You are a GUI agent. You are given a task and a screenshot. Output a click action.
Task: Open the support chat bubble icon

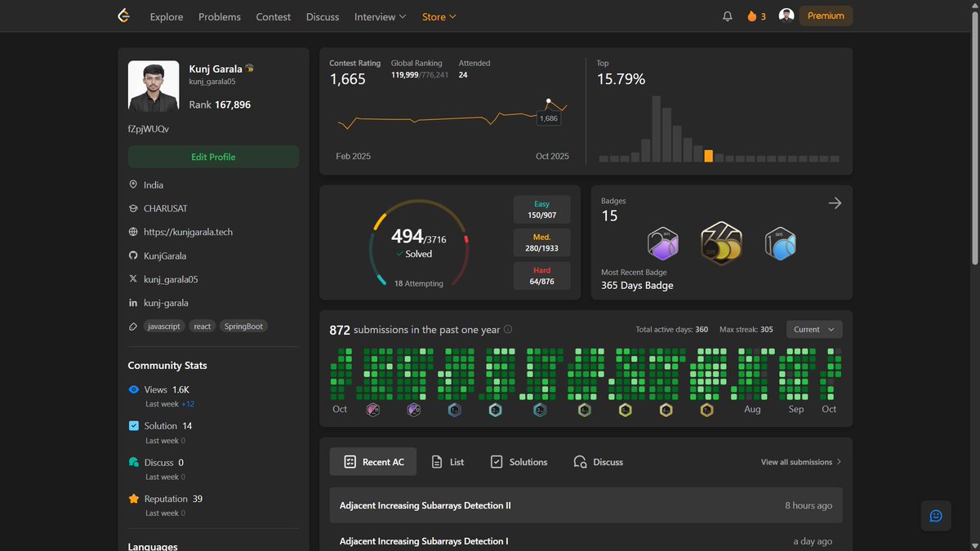[x=936, y=516]
